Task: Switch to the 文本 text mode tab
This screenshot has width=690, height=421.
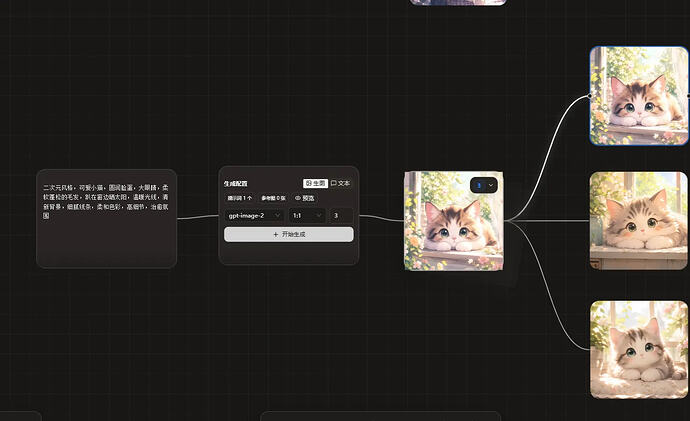Action: [340, 183]
